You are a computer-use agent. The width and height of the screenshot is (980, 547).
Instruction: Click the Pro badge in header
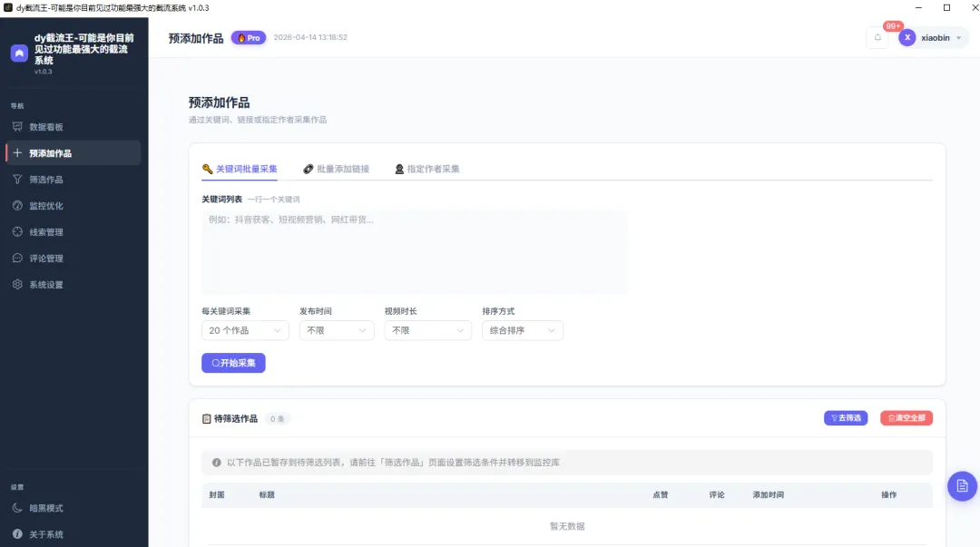pos(249,37)
